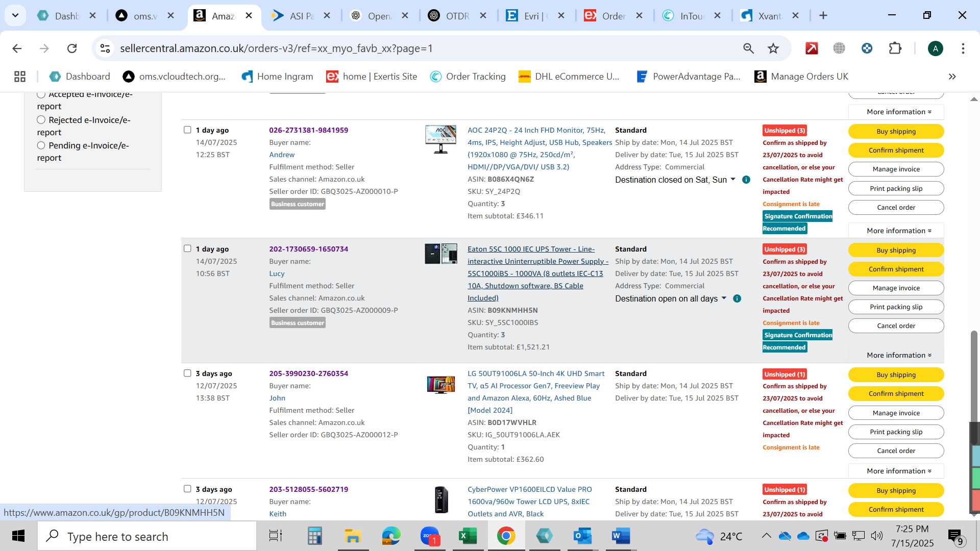Click Cancel order for Lucy's order
The height and width of the screenshot is (551, 980).
click(896, 325)
